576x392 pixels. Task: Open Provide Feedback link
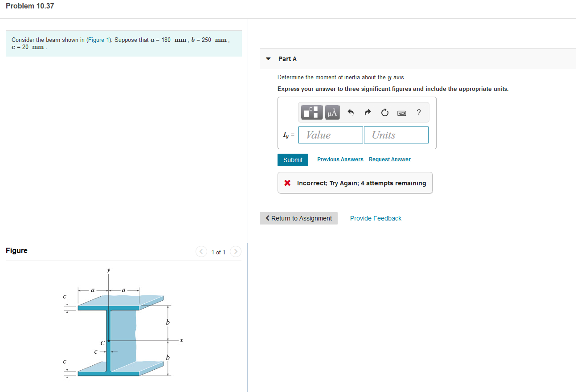[376, 218]
